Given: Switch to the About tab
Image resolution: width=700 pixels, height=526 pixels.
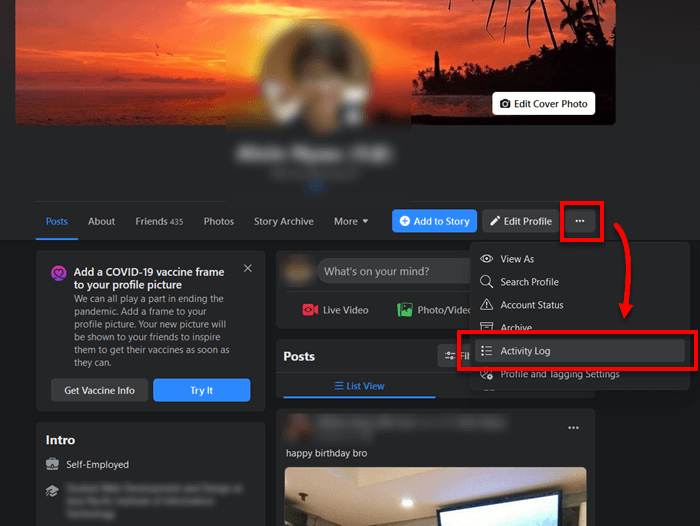Looking at the screenshot, I should (x=101, y=221).
